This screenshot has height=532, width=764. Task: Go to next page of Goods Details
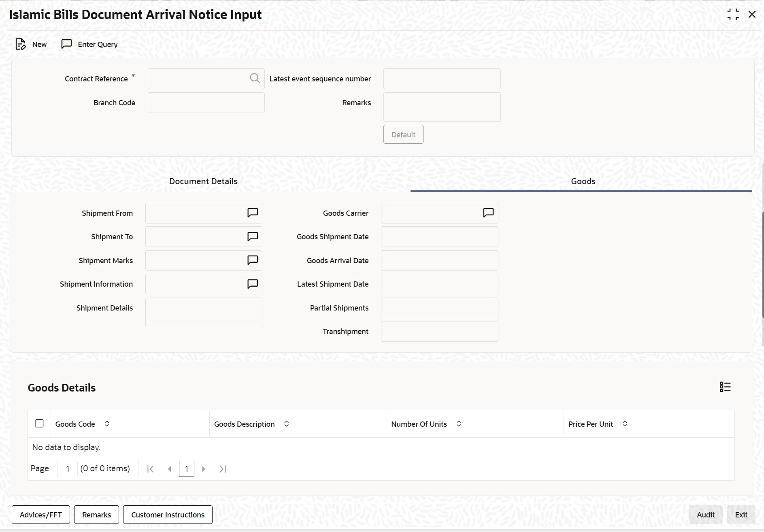tap(204, 469)
